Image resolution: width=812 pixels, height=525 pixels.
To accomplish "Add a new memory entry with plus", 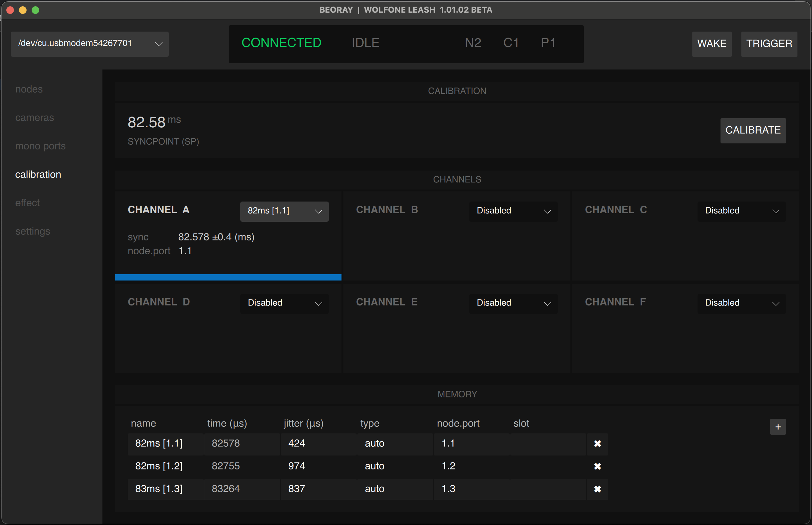I will [778, 427].
